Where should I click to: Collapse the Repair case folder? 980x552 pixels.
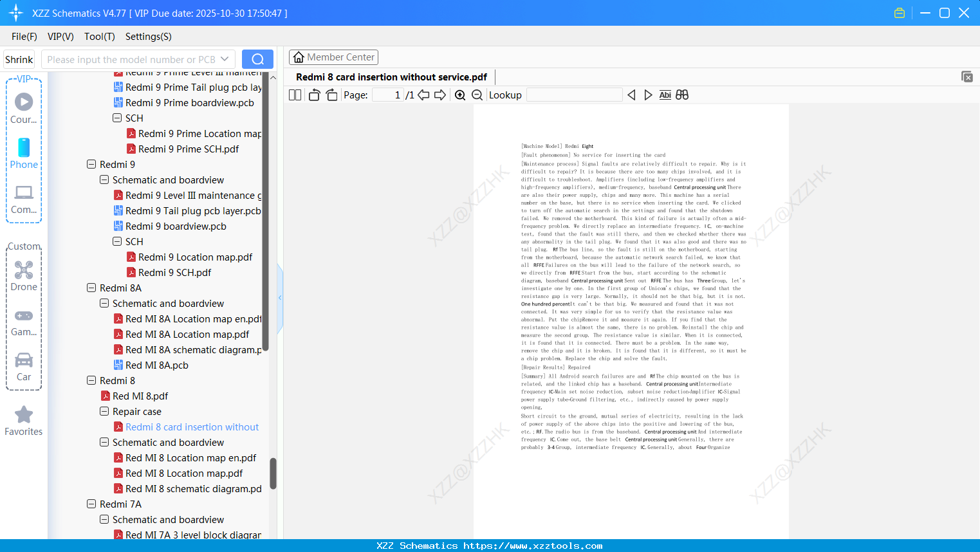(104, 411)
